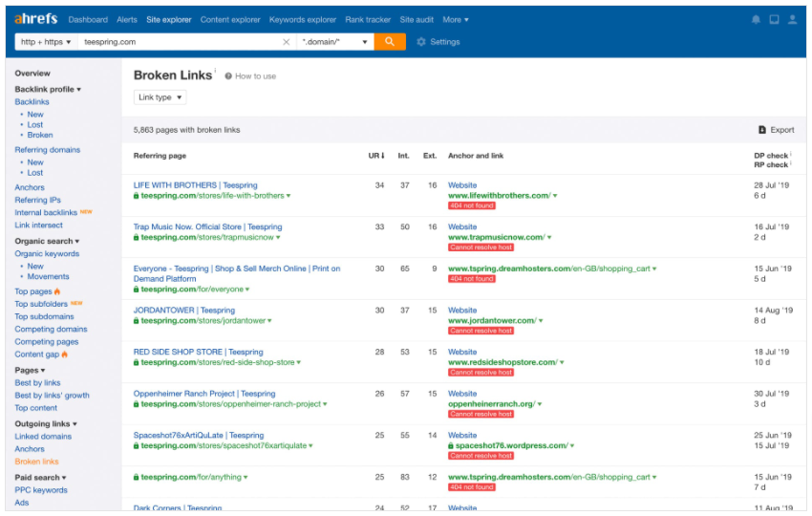This screenshot has width=812, height=516.
Task: Open the notifications bell icon
Action: (x=756, y=20)
